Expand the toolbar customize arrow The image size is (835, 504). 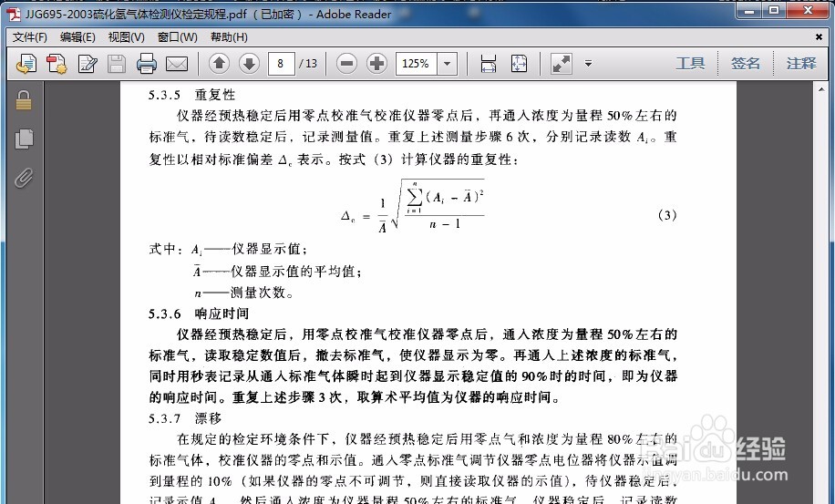pos(589,63)
